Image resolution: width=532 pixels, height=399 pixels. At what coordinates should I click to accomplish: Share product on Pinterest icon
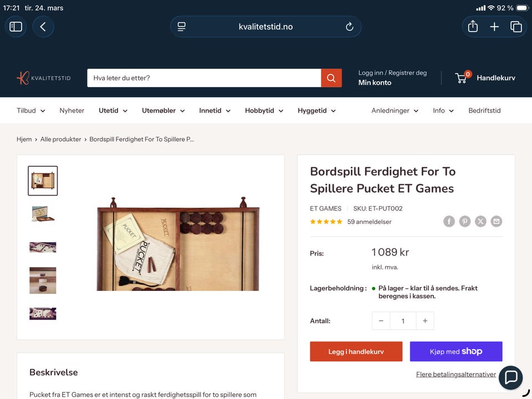tap(464, 222)
